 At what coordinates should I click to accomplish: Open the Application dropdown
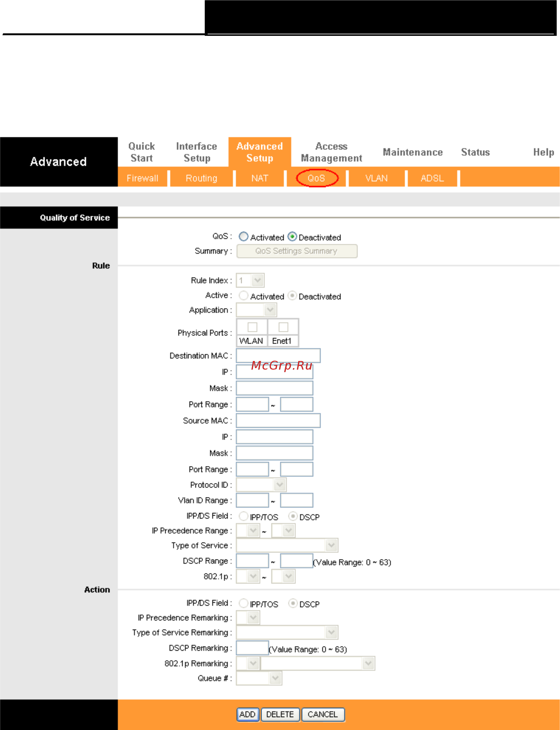click(256, 310)
